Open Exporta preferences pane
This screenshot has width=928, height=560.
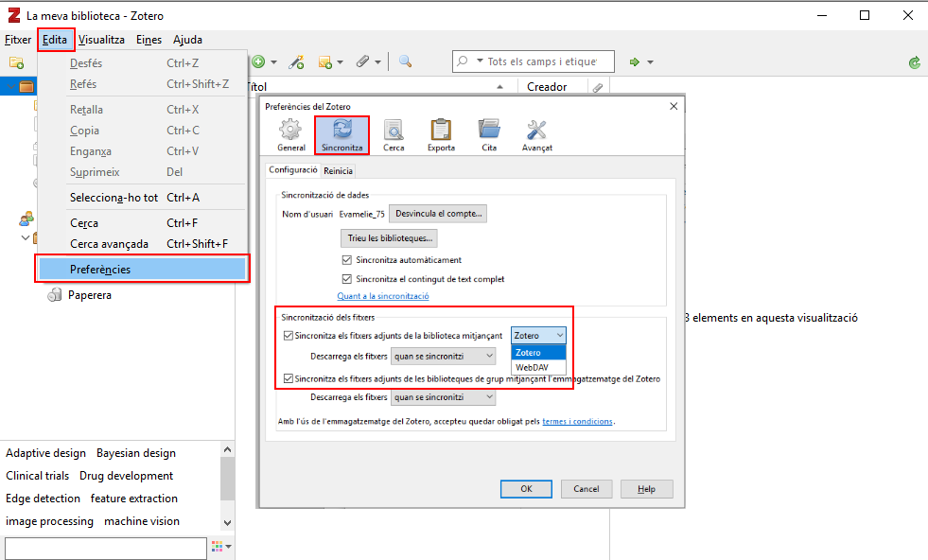(x=441, y=135)
